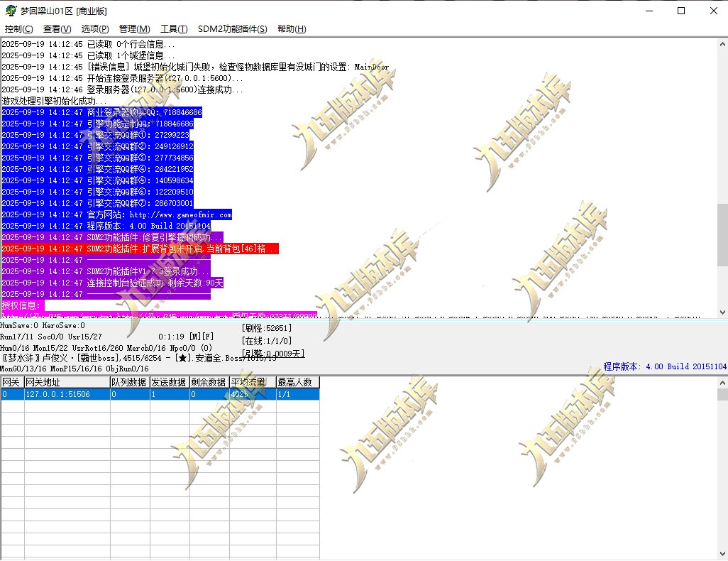Click the 0:1:19 [M][F] uptime text
728x561 pixels.
(x=186, y=337)
